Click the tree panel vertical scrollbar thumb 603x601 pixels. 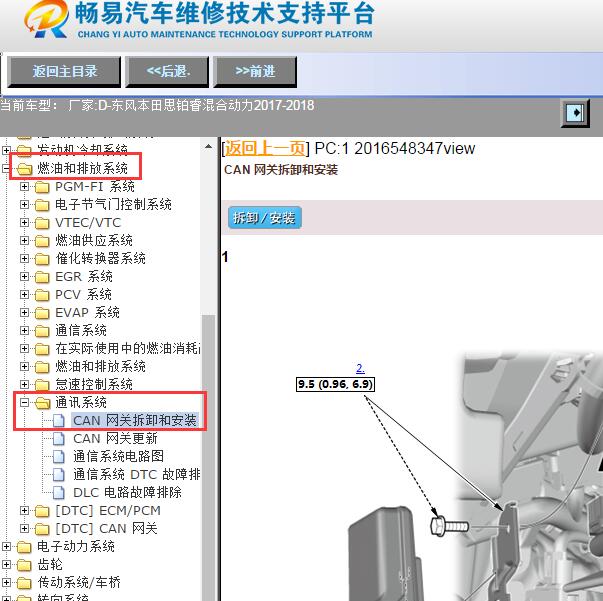208,458
